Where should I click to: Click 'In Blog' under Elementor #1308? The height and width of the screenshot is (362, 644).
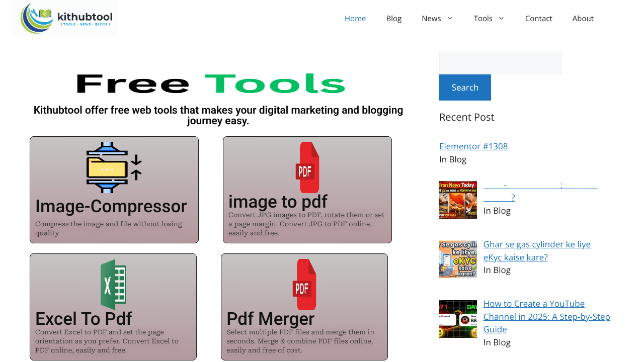453,159
